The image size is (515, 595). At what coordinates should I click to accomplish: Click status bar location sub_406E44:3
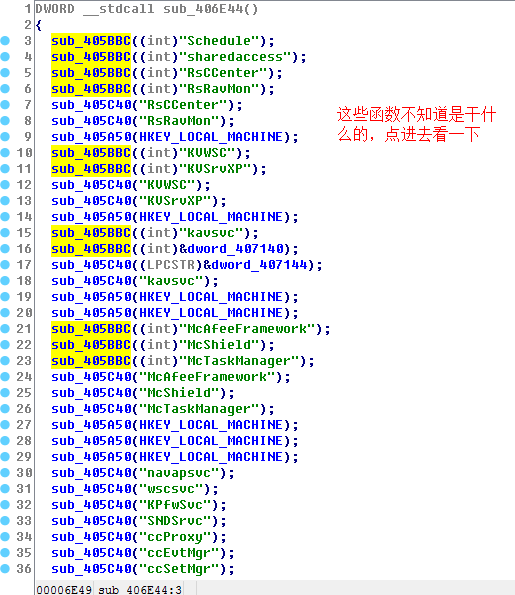(140, 589)
